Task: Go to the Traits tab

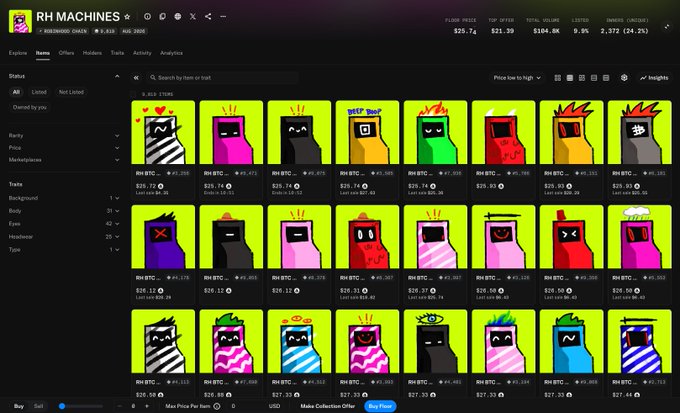Action: 117,53
